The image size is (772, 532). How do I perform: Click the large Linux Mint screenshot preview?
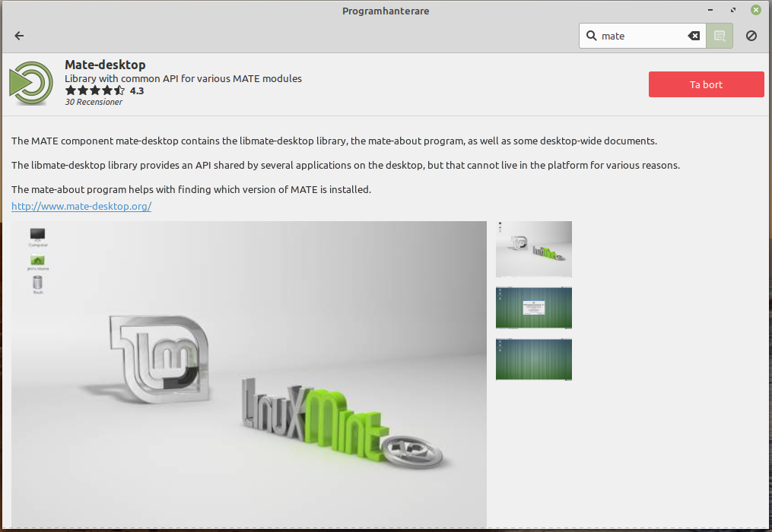[x=249, y=375]
